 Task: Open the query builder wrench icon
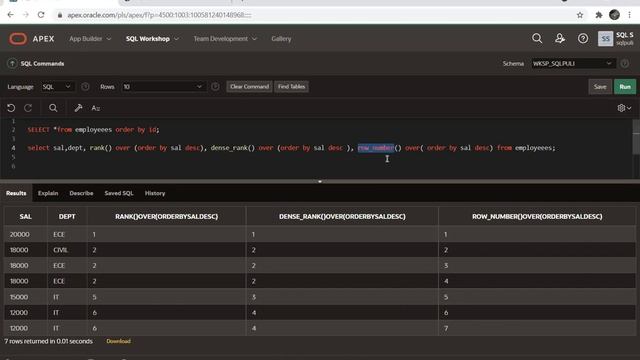click(x=78, y=108)
